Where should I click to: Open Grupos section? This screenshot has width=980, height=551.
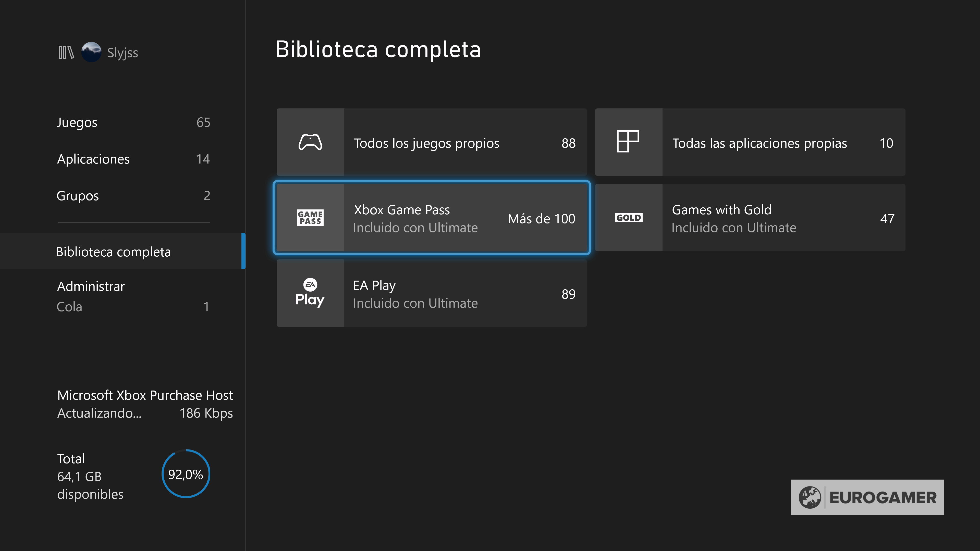133,196
